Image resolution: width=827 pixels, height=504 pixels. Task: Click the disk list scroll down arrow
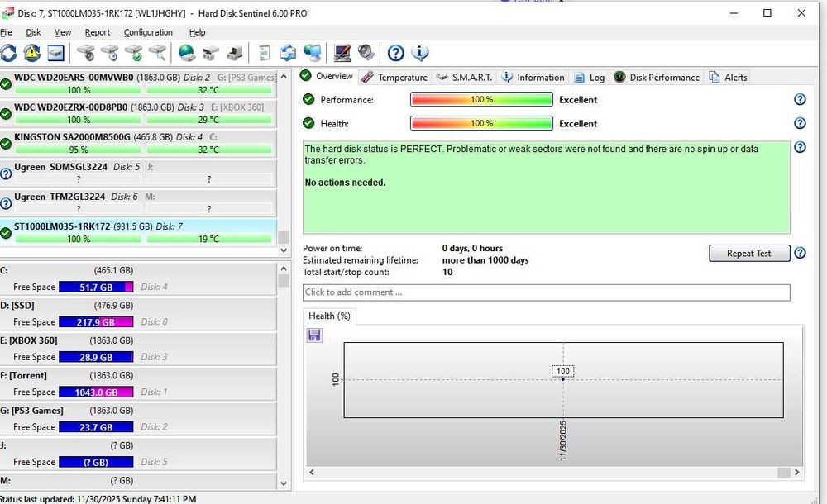point(284,250)
